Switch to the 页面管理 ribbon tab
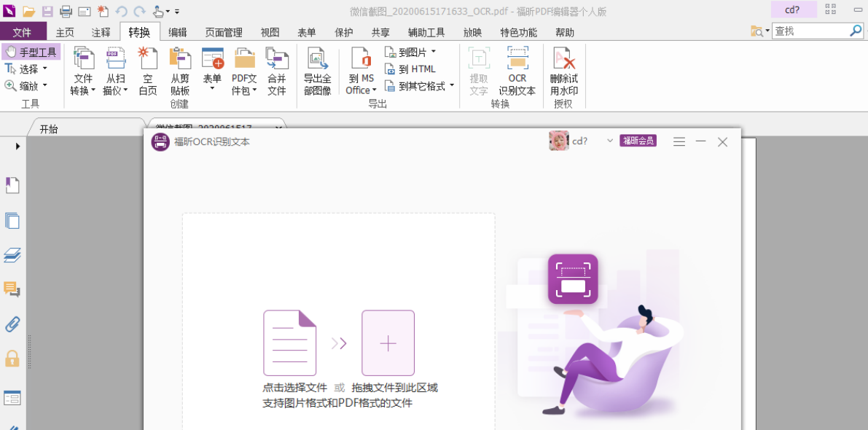The width and height of the screenshot is (868, 430). point(222,32)
